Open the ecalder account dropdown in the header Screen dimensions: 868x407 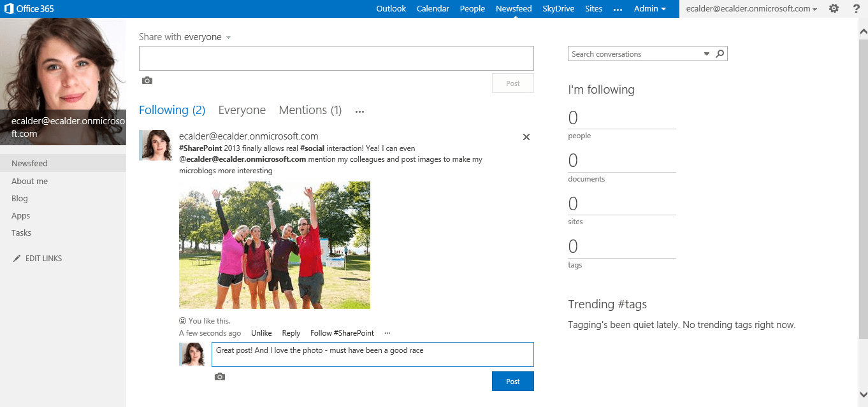click(x=752, y=9)
